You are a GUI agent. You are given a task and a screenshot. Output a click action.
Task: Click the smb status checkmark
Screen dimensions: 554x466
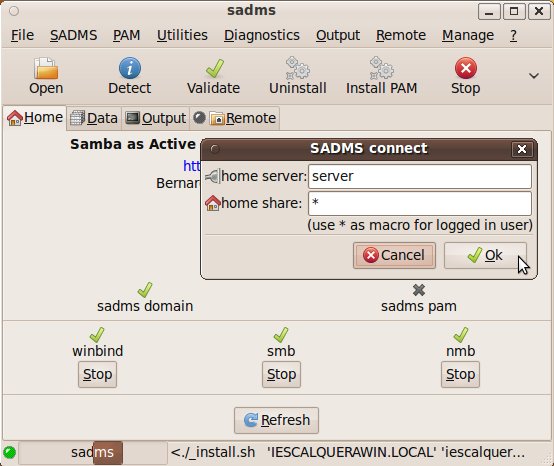pyautogui.click(x=281, y=335)
